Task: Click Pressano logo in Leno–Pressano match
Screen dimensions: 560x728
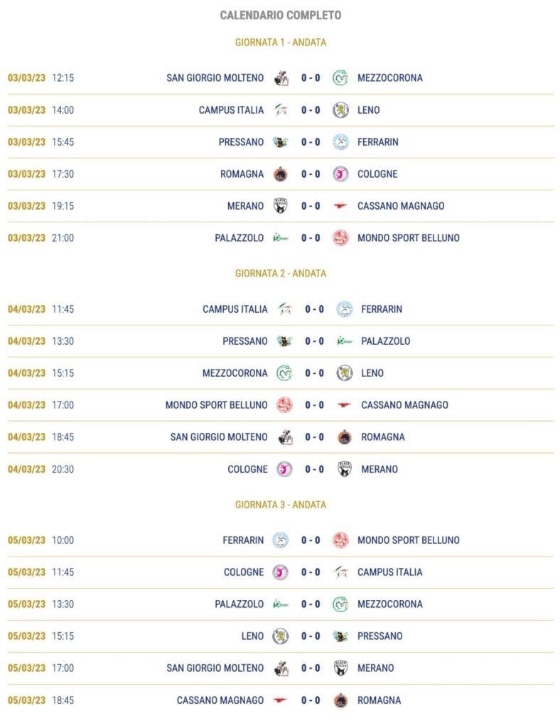Action: coord(340,636)
